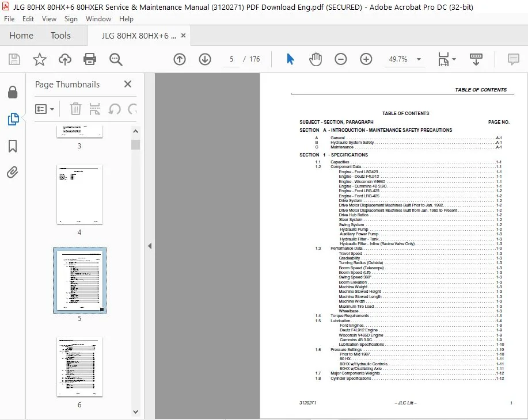Click 'Torque Requirements' contents entry

tap(350, 316)
